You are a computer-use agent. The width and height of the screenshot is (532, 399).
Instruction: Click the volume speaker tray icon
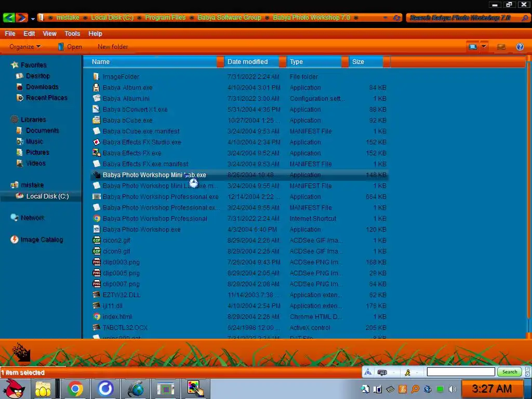[453, 389]
